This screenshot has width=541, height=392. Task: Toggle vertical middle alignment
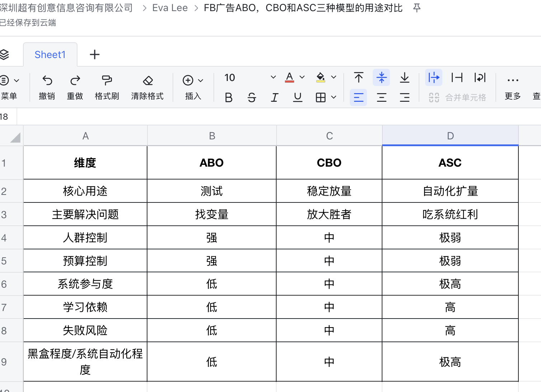tap(381, 77)
